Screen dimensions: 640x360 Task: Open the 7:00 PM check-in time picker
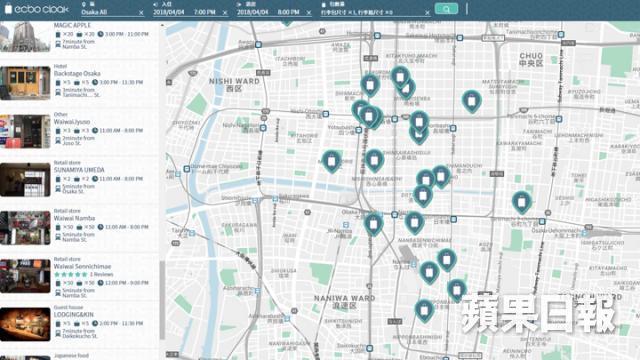point(204,12)
